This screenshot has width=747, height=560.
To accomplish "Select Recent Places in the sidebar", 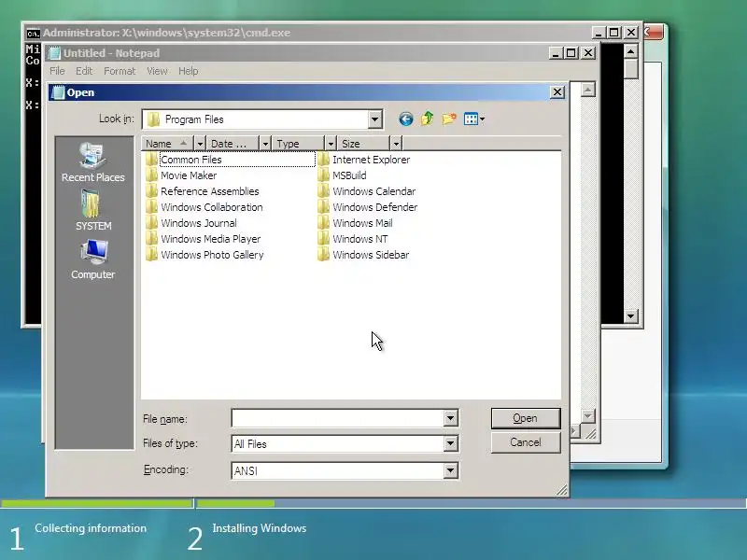I will click(x=93, y=162).
